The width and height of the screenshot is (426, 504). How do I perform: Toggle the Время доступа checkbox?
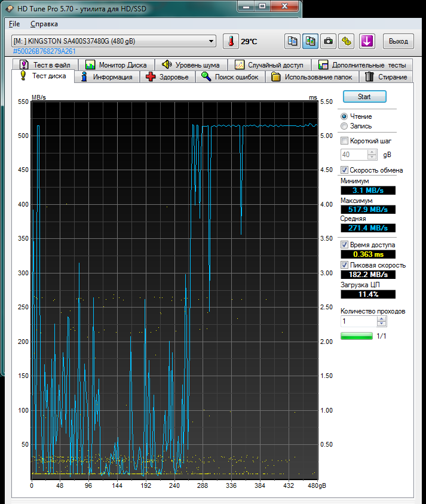coord(344,245)
